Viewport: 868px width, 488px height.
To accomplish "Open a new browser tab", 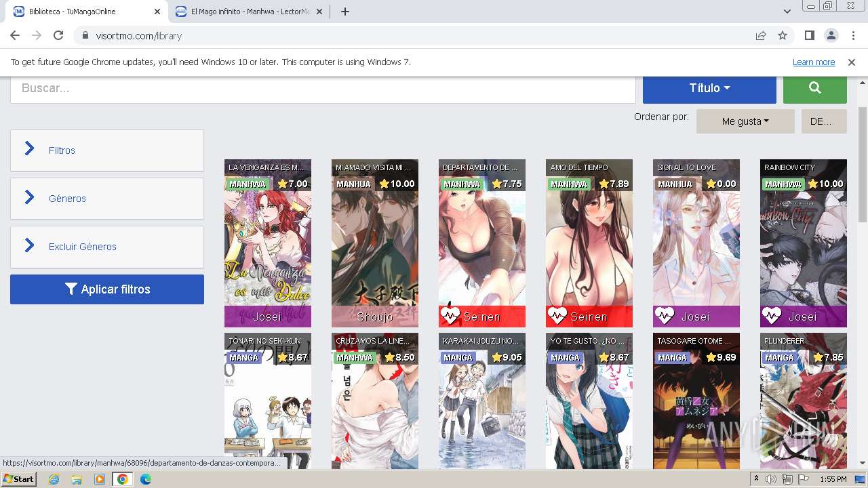I will [x=345, y=12].
